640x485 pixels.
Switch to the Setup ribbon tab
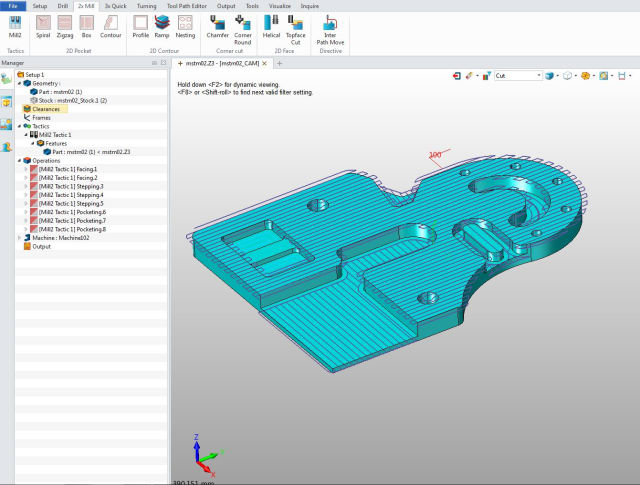[40, 6]
